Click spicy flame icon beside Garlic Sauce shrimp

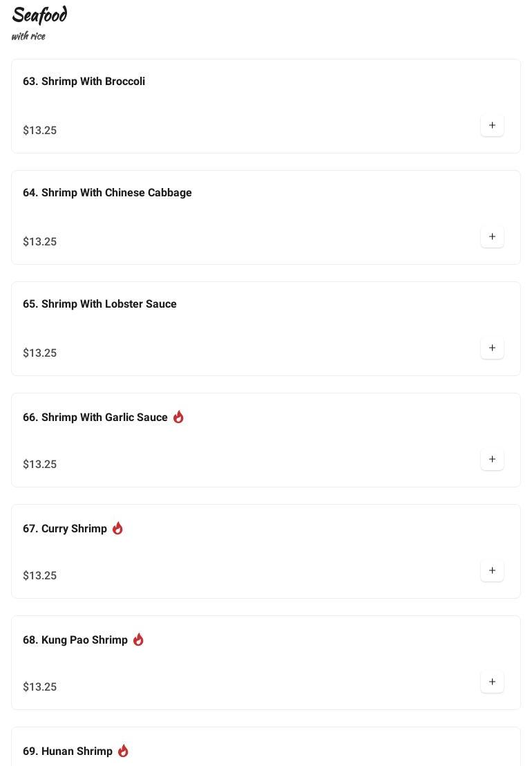tap(178, 417)
